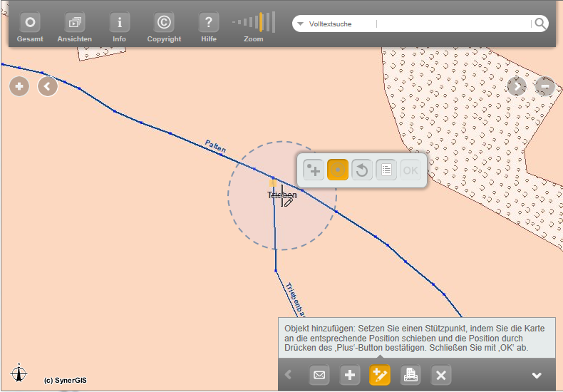
Task: Show the Info panel
Action: click(120, 23)
